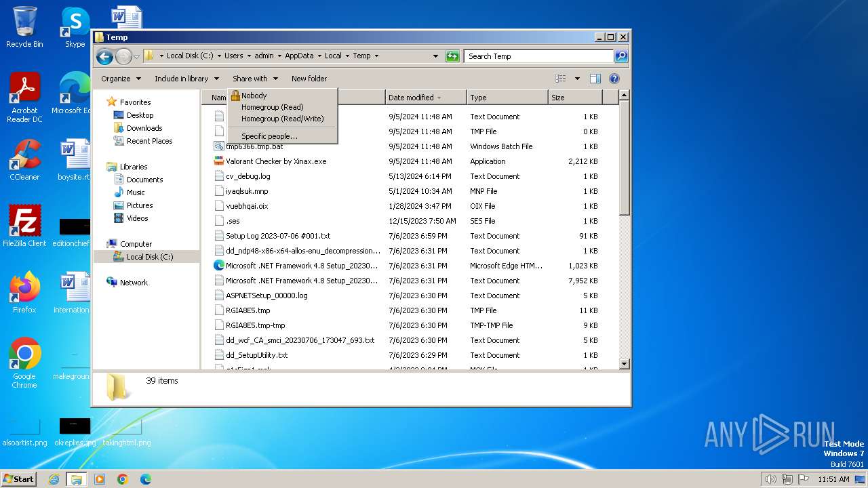Click the Change your view icon

tap(560, 79)
